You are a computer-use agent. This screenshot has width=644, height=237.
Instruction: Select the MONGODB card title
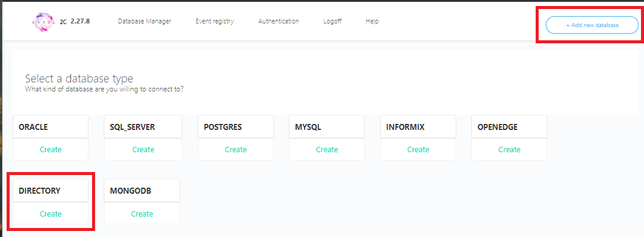click(x=131, y=191)
